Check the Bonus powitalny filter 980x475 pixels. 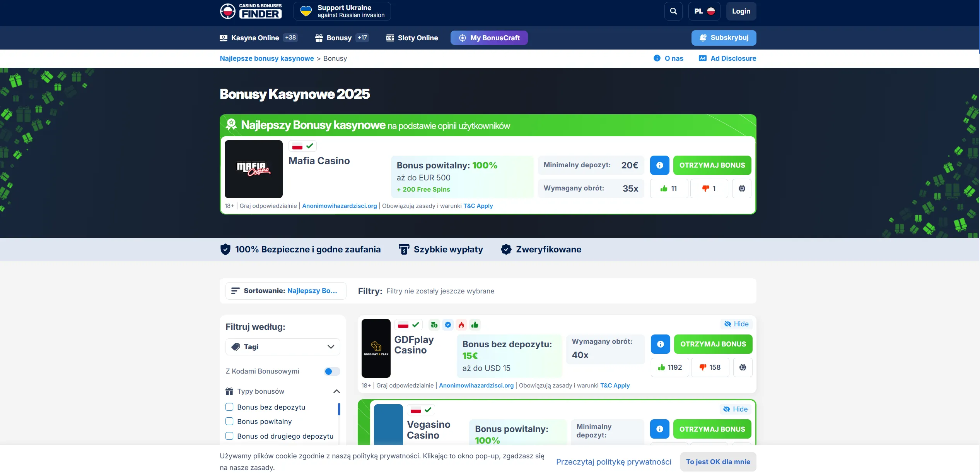click(229, 422)
